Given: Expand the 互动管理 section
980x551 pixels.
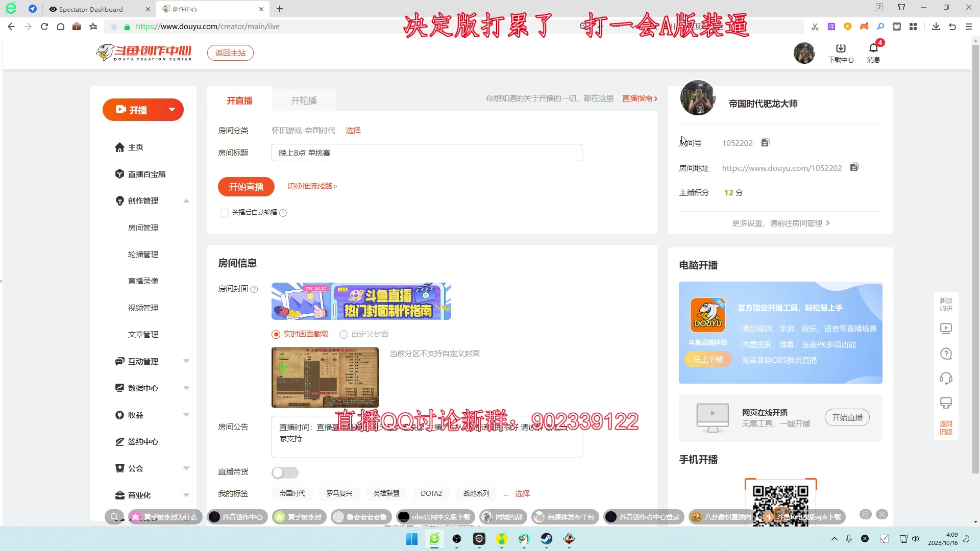Looking at the screenshot, I should pyautogui.click(x=186, y=361).
